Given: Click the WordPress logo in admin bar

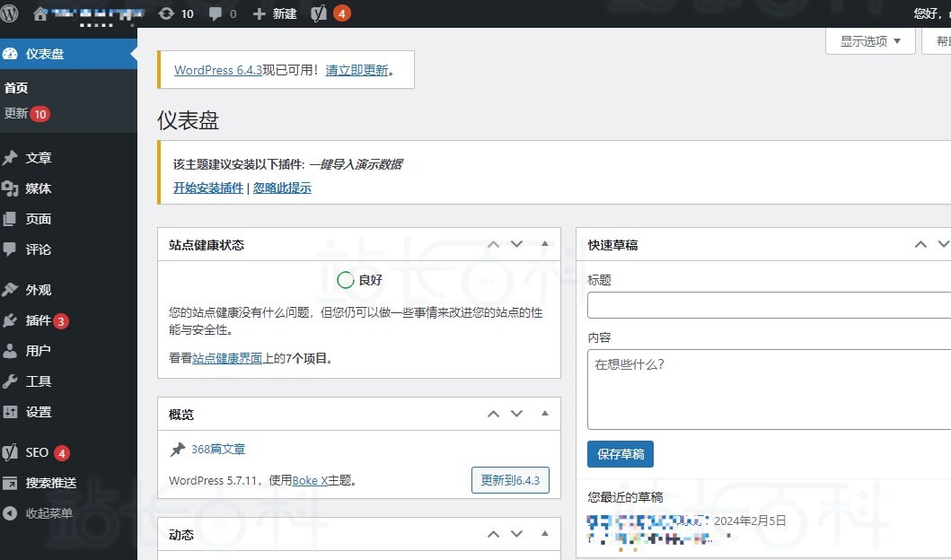Looking at the screenshot, I should tap(10, 13).
